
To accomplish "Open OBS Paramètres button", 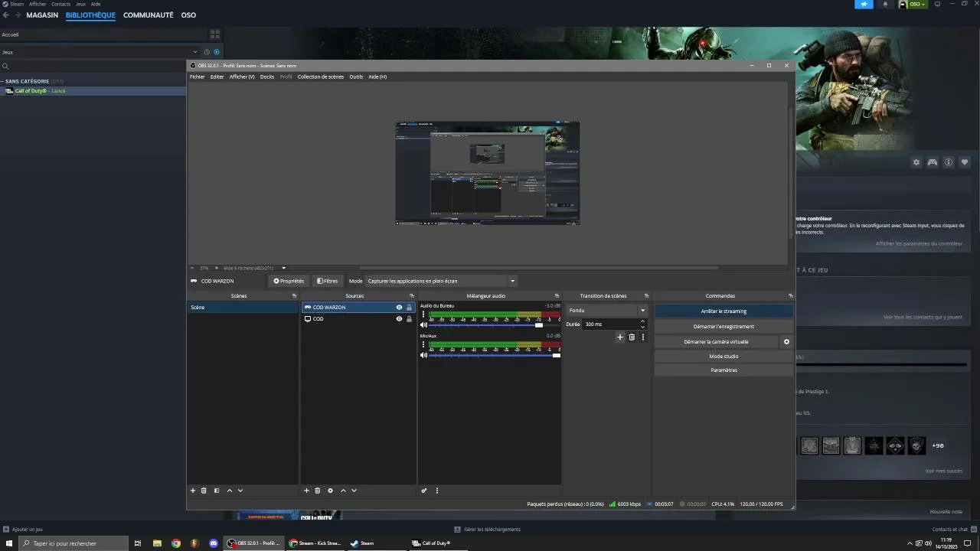I will pos(724,370).
